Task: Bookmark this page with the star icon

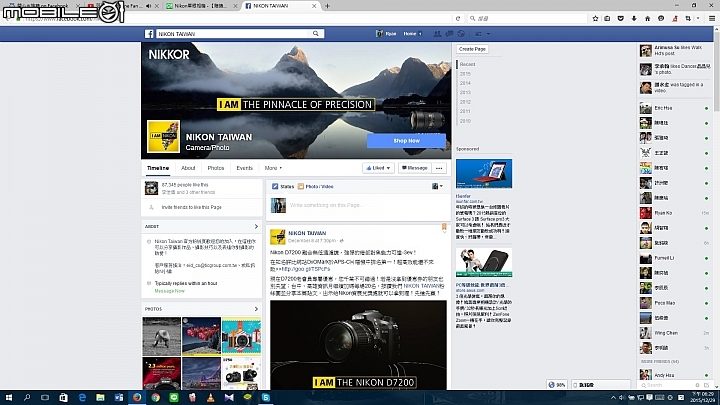Action: (x=595, y=18)
